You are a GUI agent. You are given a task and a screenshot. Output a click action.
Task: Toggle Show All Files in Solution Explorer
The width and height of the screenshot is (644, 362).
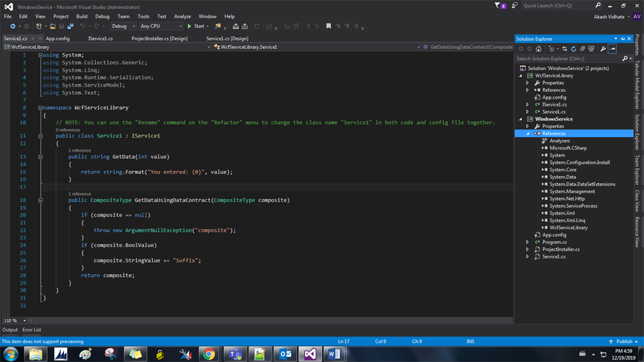(x=582, y=48)
